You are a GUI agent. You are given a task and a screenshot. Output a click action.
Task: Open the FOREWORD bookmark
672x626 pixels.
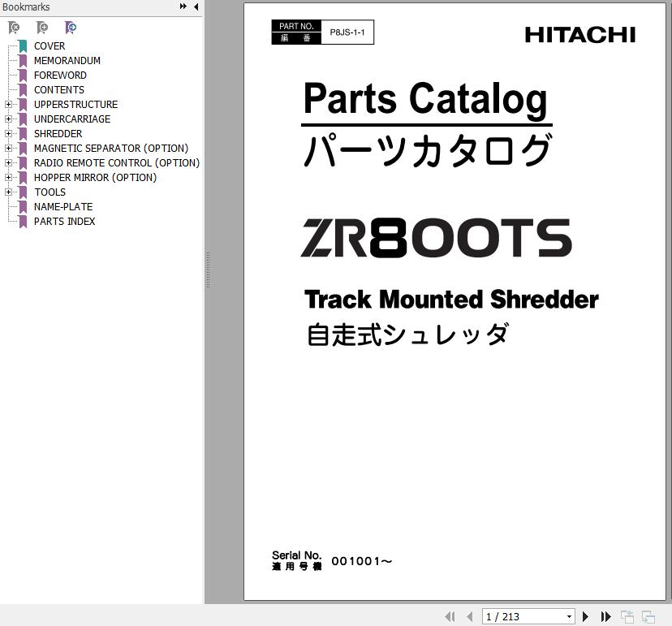[x=60, y=76]
